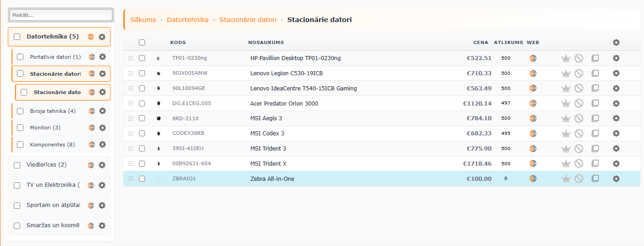Screen dimensions: 644x246
Task: Click the Meklēt search field
Action: tap(61, 15)
